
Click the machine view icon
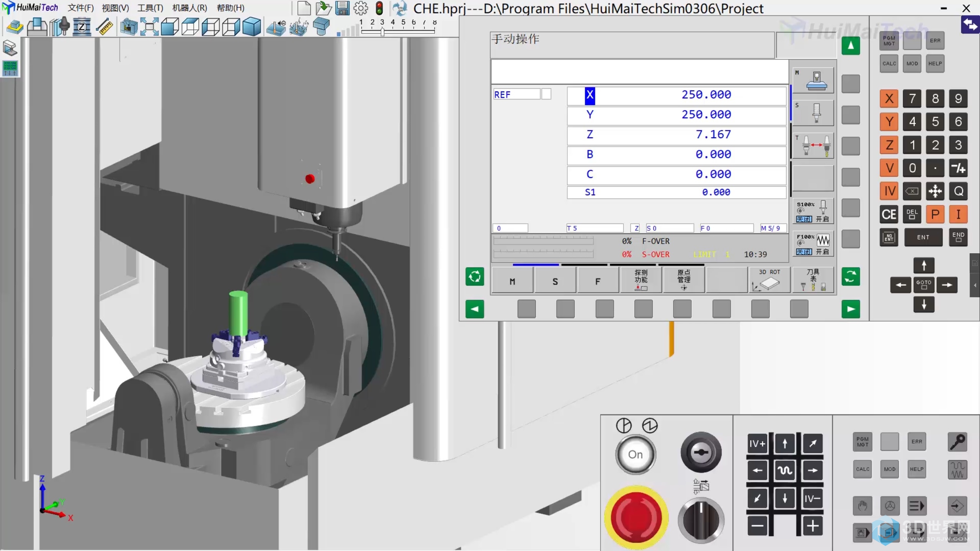coord(129,27)
